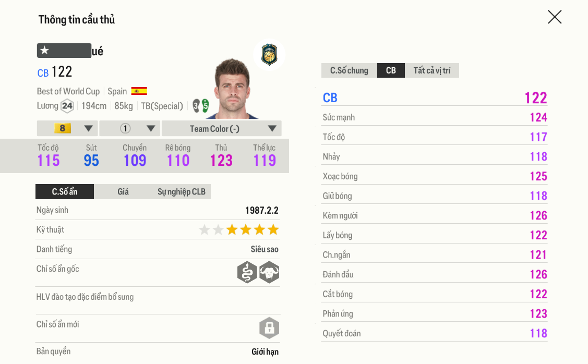The height and width of the screenshot is (364, 588).
Task: Click the bull hidden trait icon
Action: pos(269,272)
